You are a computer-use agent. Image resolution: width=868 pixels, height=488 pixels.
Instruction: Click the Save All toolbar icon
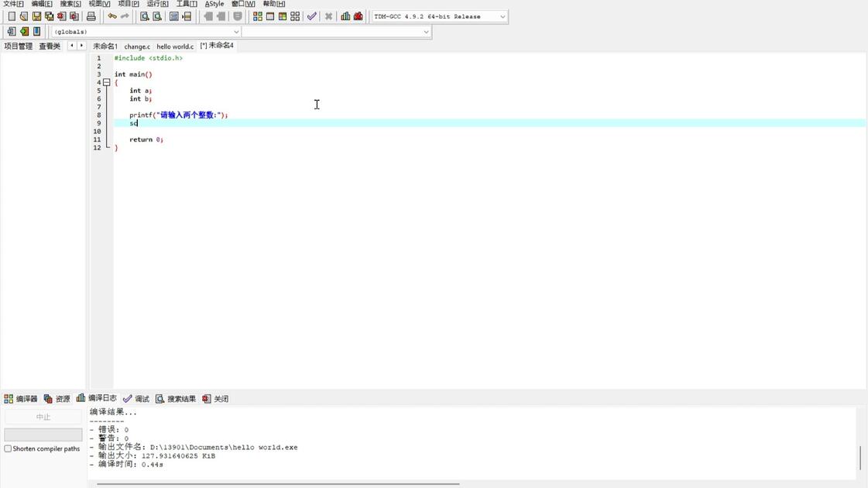pyautogui.click(x=50, y=16)
